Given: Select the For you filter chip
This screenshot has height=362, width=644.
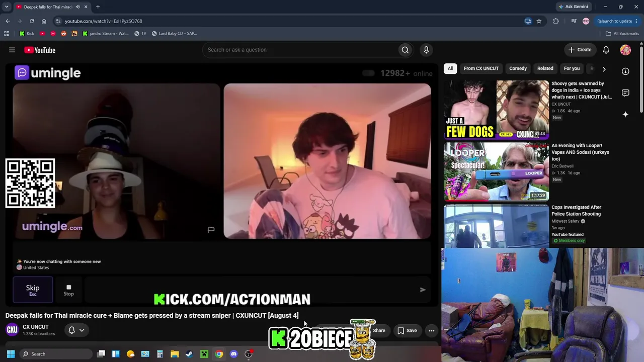Looking at the screenshot, I should [572, 68].
